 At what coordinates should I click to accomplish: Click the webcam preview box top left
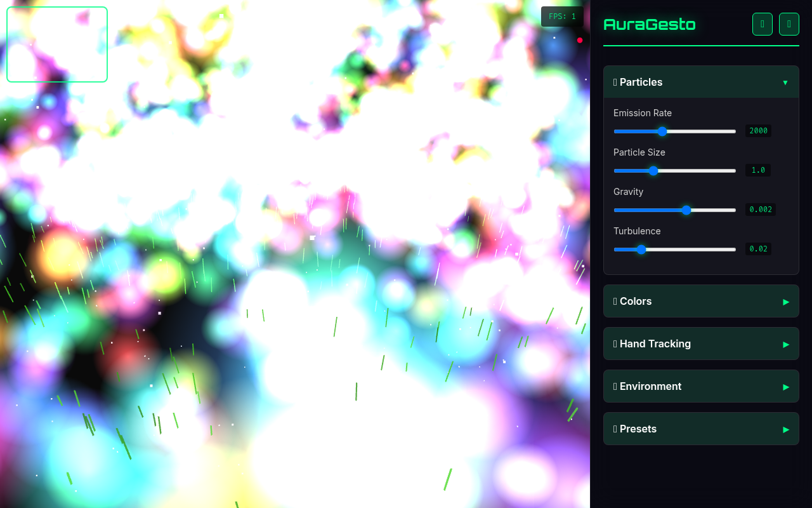coord(56,44)
